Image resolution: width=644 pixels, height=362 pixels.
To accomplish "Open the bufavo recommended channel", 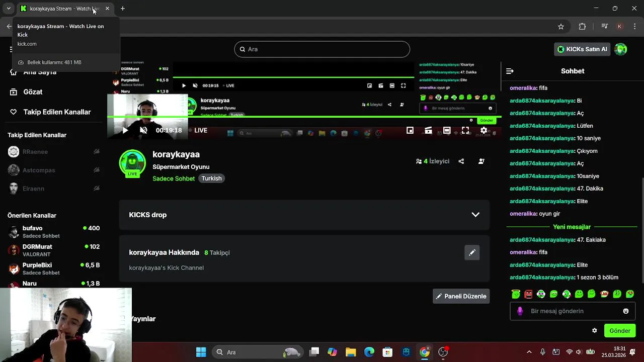I will (x=54, y=232).
